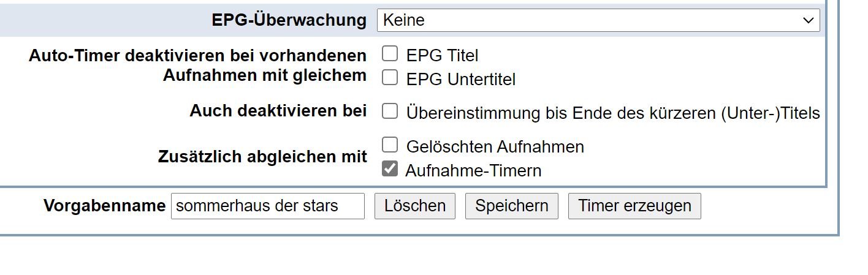Click the Aufnahme-Timern label text
The width and height of the screenshot is (868, 275).
tap(473, 171)
